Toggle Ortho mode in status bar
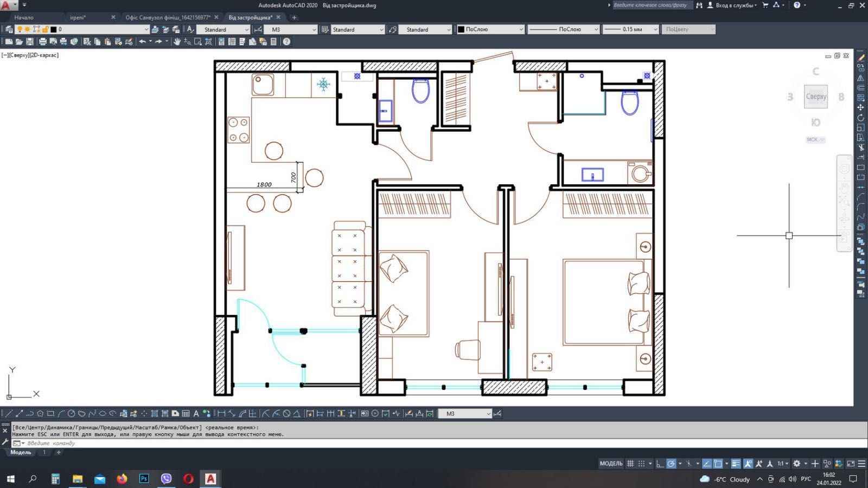The image size is (868, 488). click(x=659, y=464)
